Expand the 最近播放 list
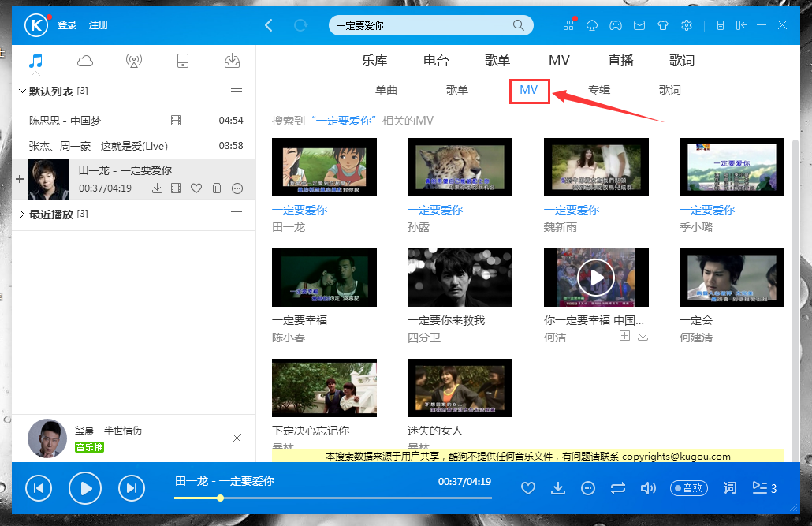812x526 pixels. point(22,214)
